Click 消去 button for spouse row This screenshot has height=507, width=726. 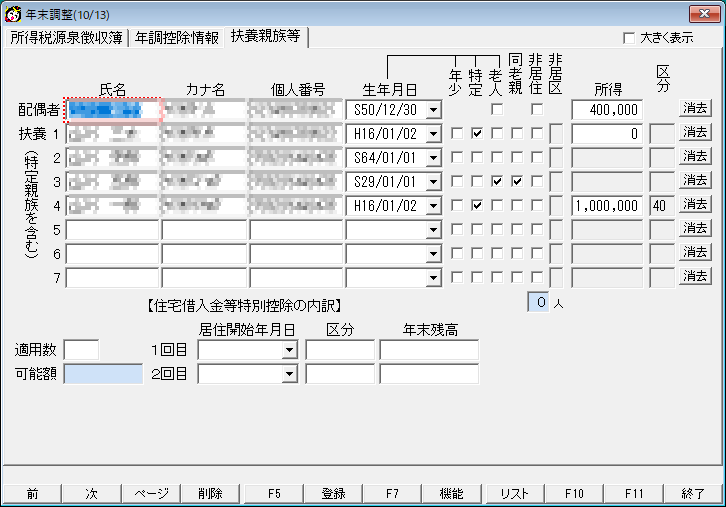(x=695, y=108)
